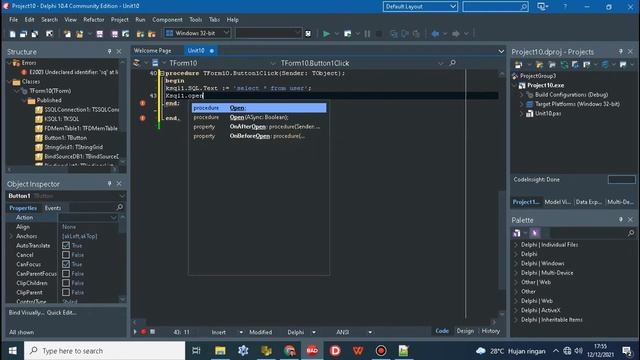Expand the Unit10.pas project node
The height and width of the screenshot is (360, 640).
pyautogui.click(x=521, y=113)
